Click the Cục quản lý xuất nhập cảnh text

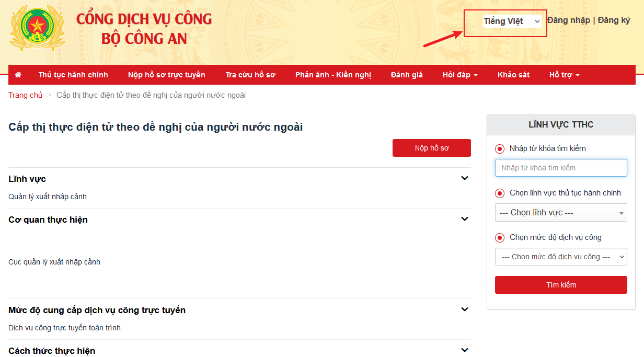pyautogui.click(x=54, y=262)
